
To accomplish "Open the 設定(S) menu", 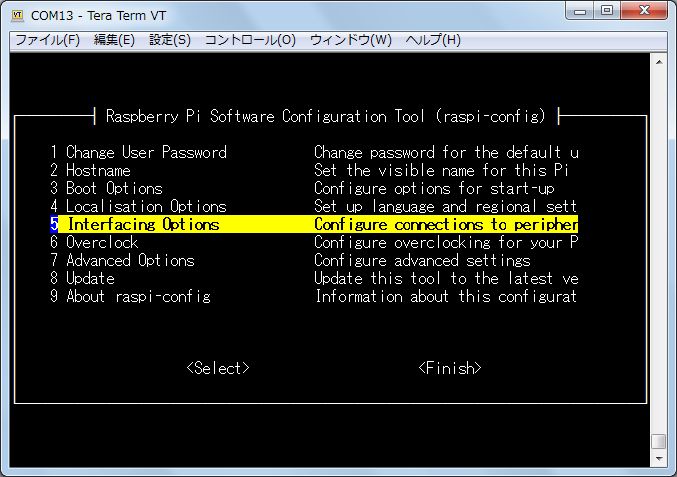I will [x=169, y=40].
